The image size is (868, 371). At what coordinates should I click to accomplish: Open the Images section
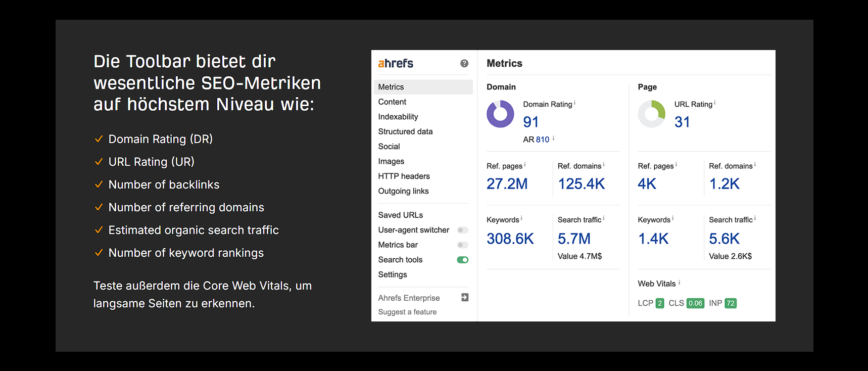pyautogui.click(x=391, y=161)
